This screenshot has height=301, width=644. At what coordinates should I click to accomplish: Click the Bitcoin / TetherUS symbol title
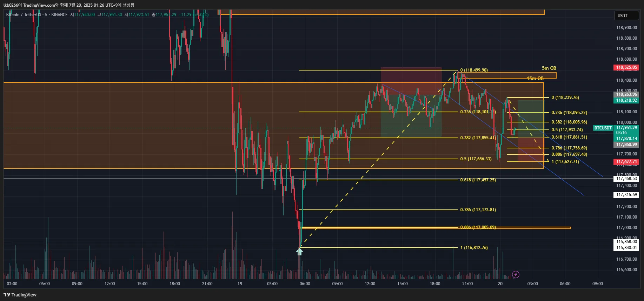click(24, 15)
